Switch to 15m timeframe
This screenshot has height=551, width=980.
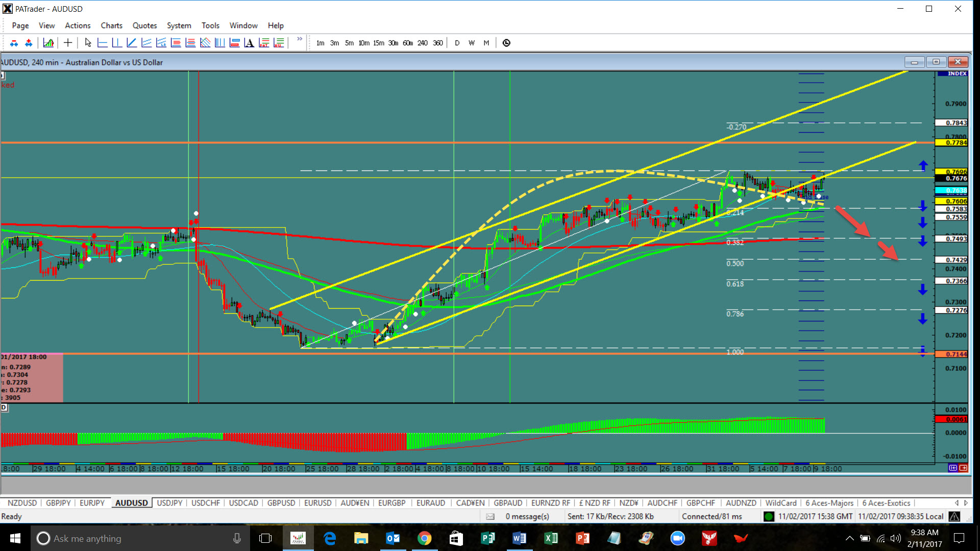378,43
